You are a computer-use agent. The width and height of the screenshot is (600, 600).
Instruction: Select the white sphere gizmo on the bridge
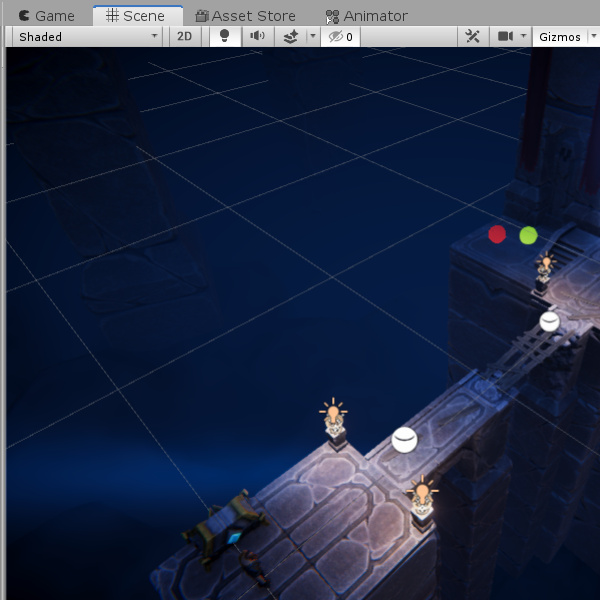549,321
